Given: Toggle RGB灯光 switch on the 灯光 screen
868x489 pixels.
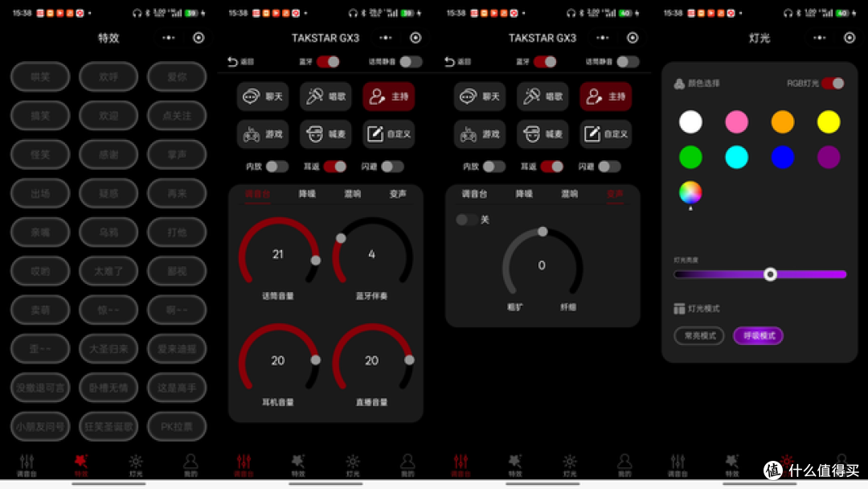Looking at the screenshot, I should (833, 84).
